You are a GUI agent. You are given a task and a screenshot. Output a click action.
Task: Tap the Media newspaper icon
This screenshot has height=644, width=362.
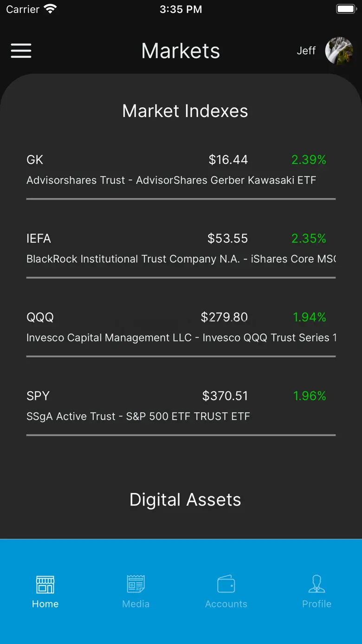coord(136,584)
